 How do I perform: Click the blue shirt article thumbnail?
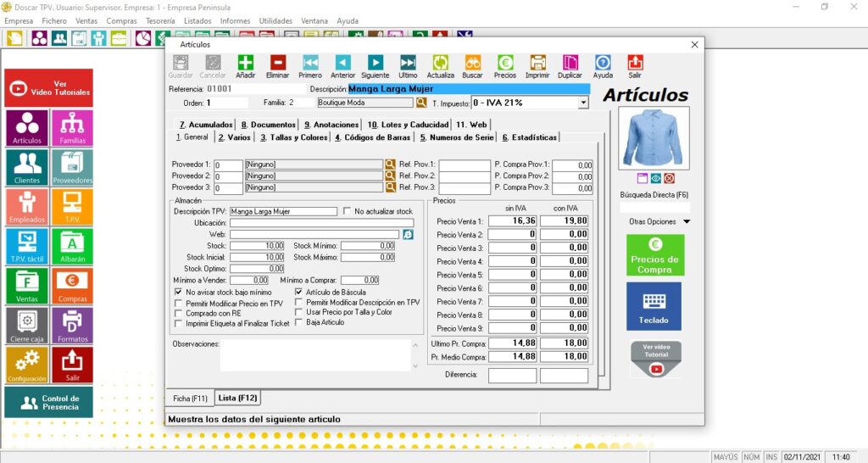coord(654,137)
